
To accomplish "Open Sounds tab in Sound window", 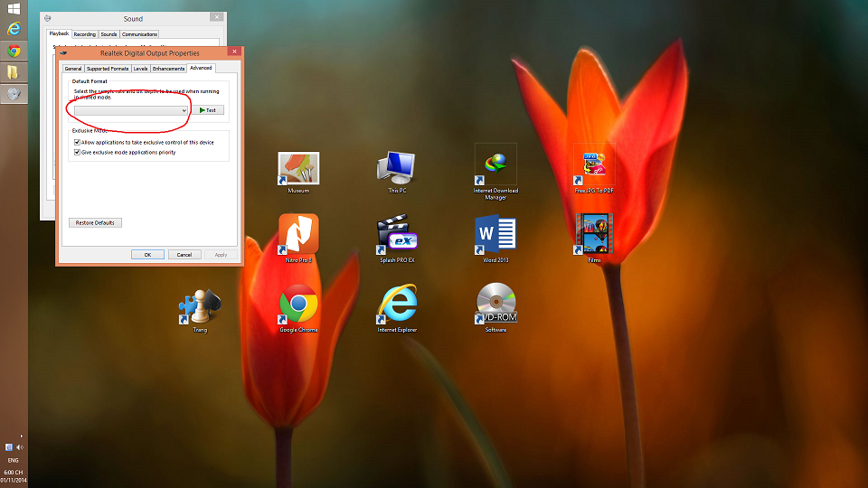I will click(x=108, y=34).
